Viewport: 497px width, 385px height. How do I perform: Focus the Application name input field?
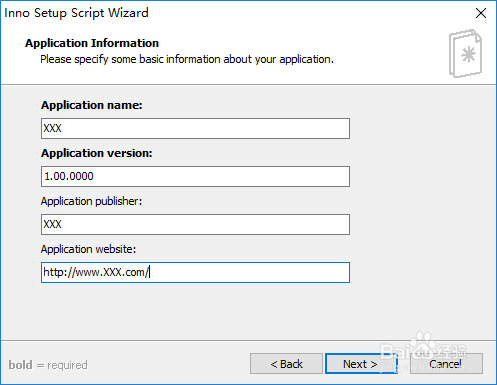195,128
